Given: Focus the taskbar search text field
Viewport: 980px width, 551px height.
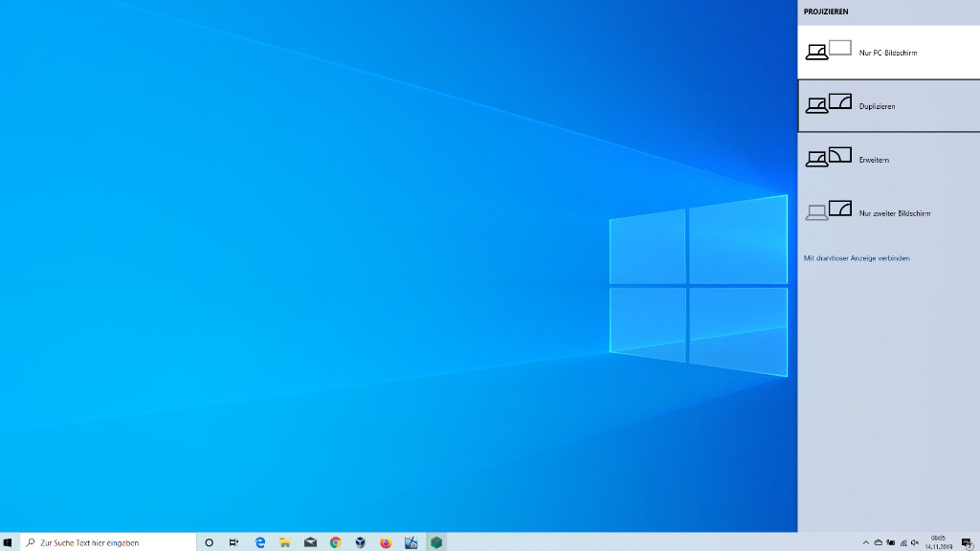Looking at the screenshot, I should pos(109,542).
